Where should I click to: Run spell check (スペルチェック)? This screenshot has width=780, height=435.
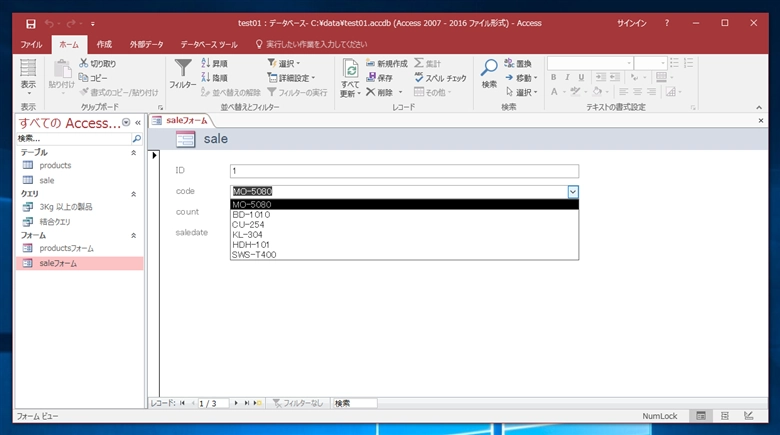pyautogui.click(x=440, y=78)
